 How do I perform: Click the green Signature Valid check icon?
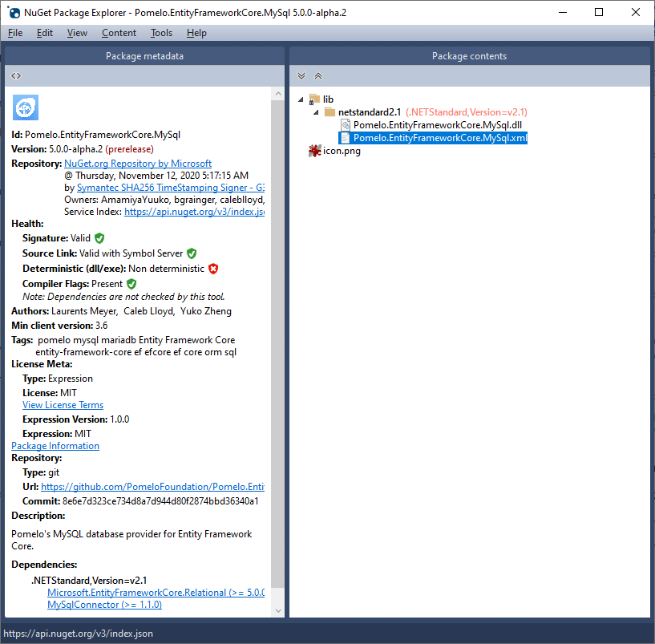[99, 238]
